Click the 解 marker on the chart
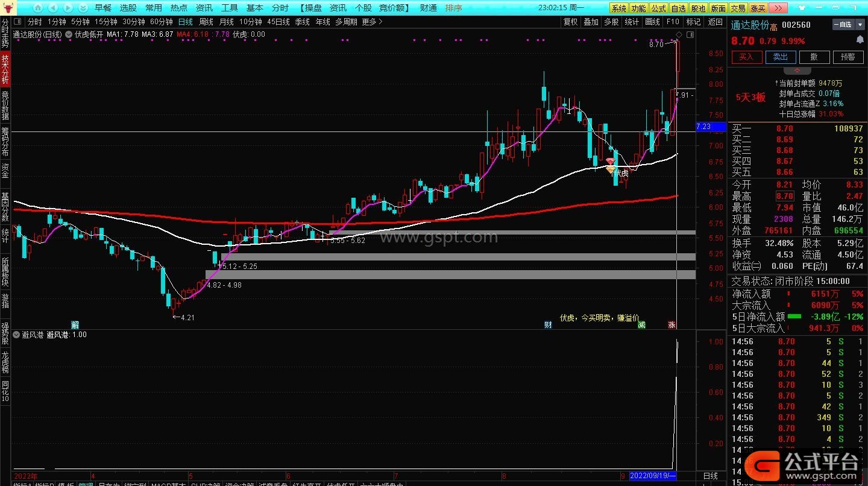Image resolution: width=868 pixels, height=486 pixels. click(75, 324)
